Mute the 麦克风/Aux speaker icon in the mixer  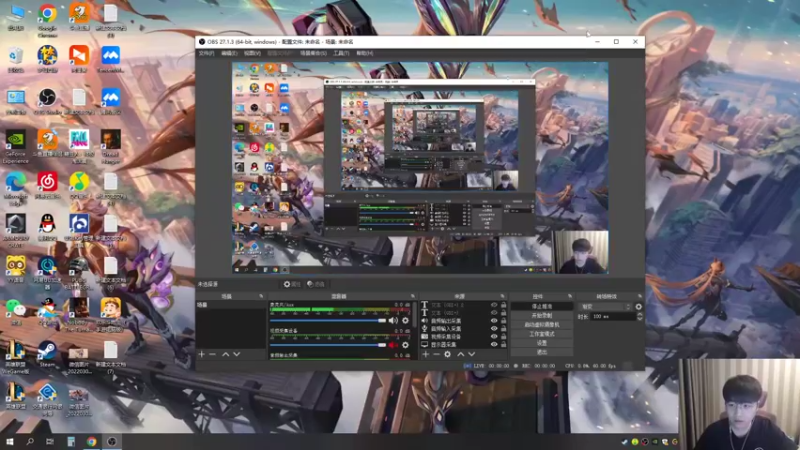393,320
